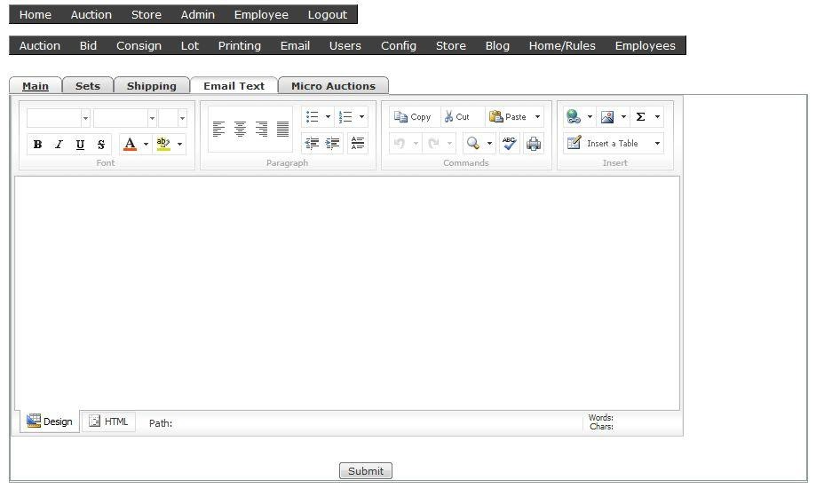Screen dimensions: 824x504
Task: Align text left
Action: [218, 129]
